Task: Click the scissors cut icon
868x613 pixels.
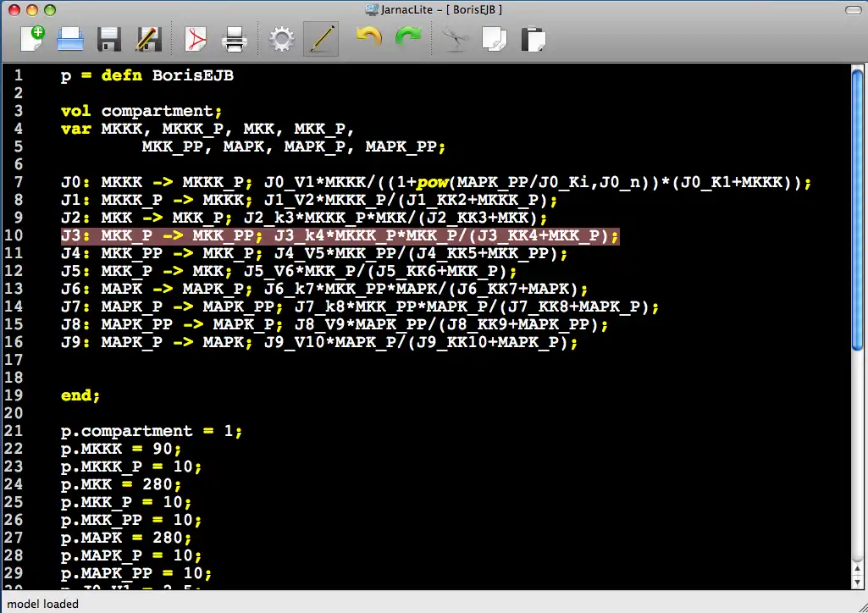Action: (456, 40)
